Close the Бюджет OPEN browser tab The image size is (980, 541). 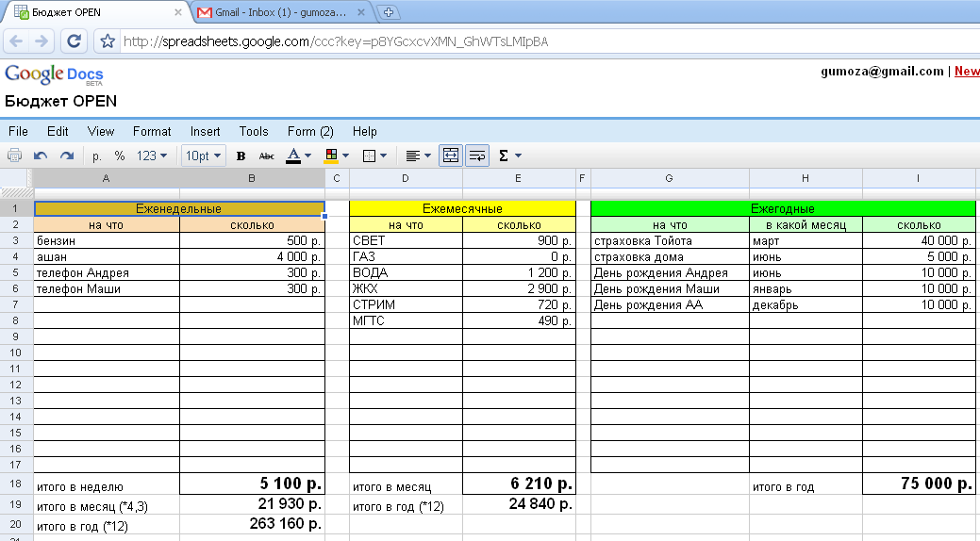point(178,12)
